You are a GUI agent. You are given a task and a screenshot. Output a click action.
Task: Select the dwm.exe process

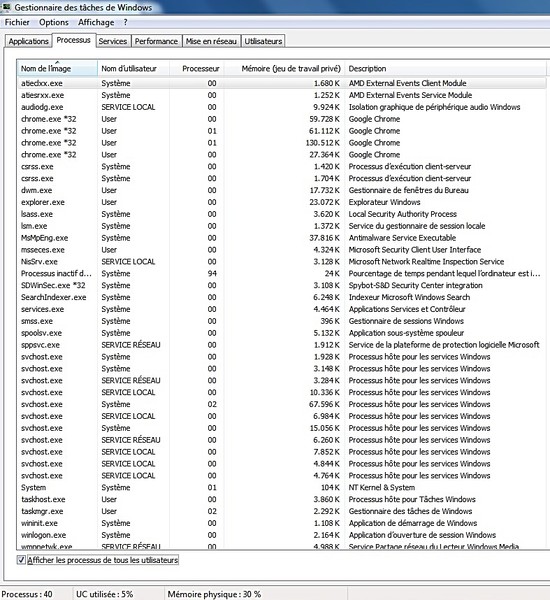click(282, 190)
